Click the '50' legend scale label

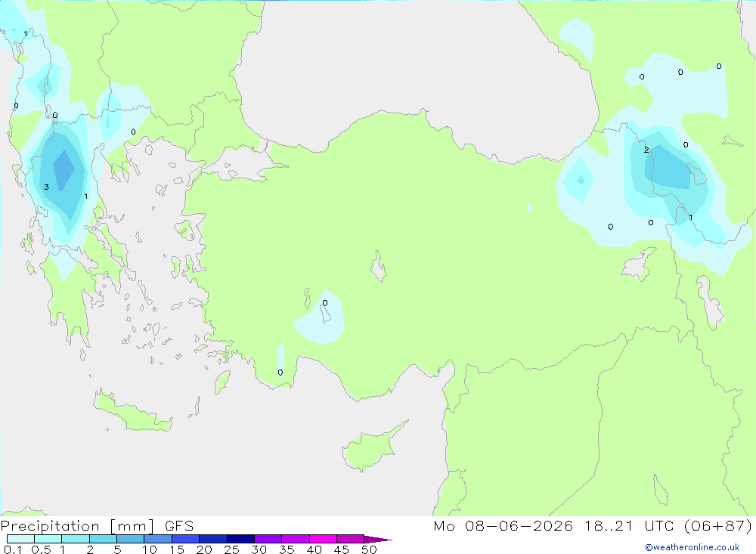click(369, 549)
